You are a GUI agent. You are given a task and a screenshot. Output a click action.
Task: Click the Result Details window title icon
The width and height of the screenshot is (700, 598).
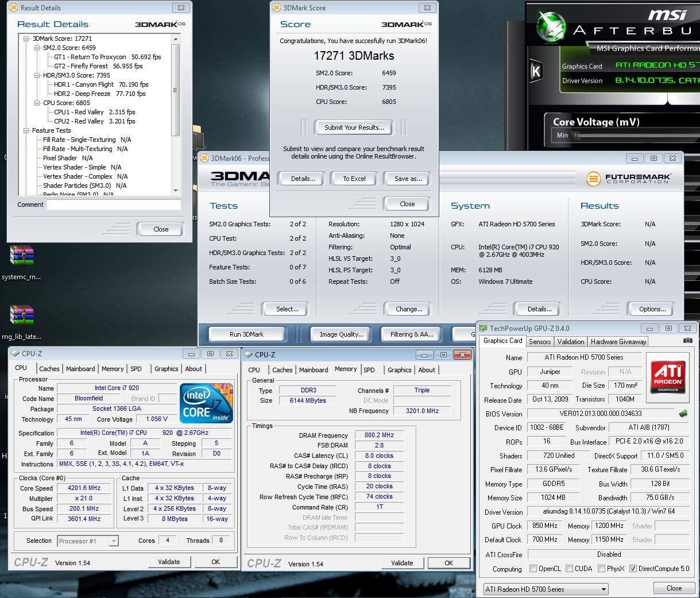[14, 8]
